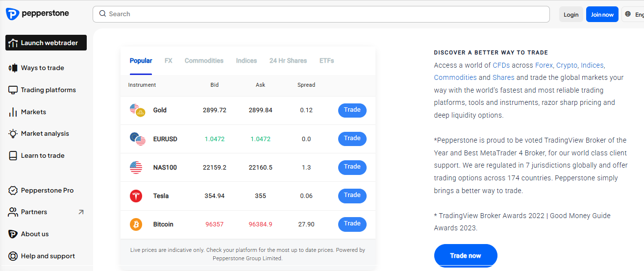644x271 pixels.
Task: Switch to the Commodities tab
Action: 204,61
